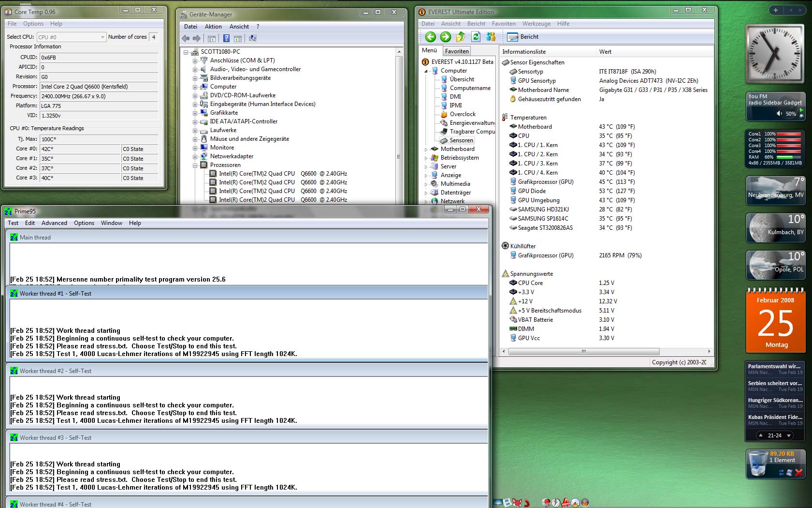
Task: Open the Werkzeuge menu in EVEREST
Action: pos(536,24)
